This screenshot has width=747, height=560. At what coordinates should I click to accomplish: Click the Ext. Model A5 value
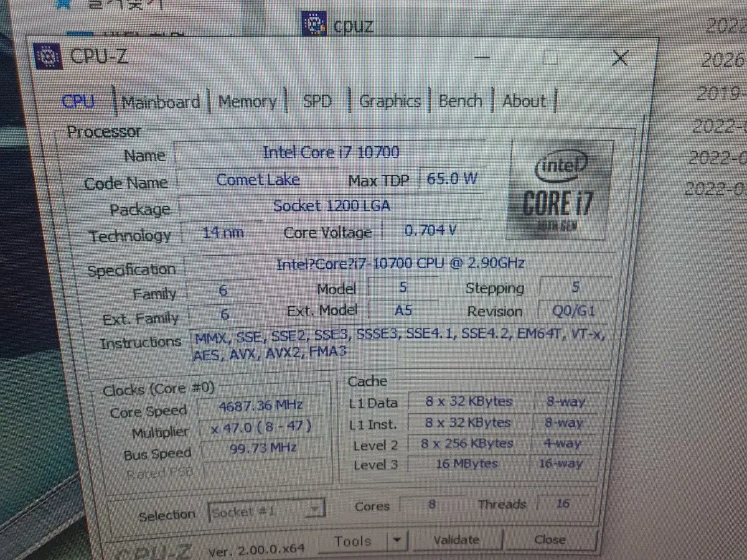point(403,310)
